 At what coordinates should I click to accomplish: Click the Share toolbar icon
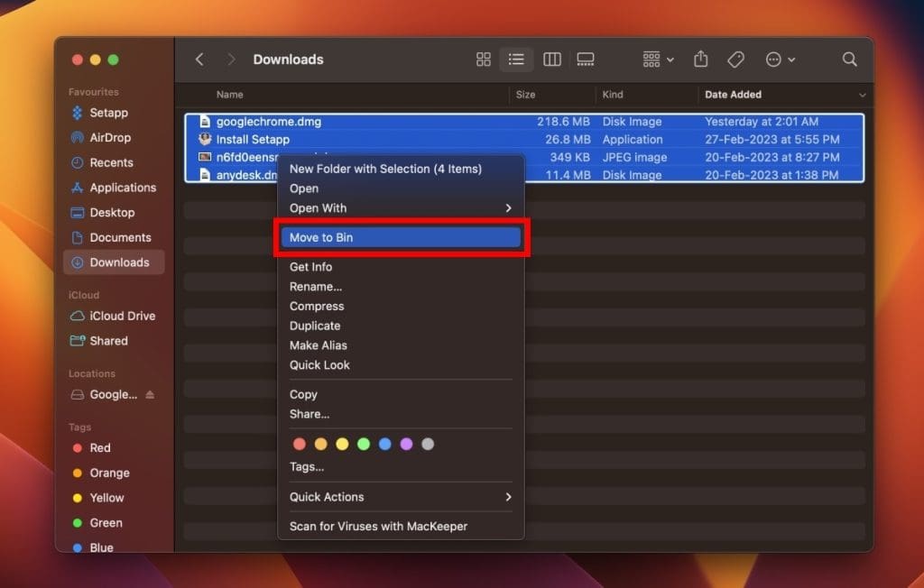tap(701, 60)
